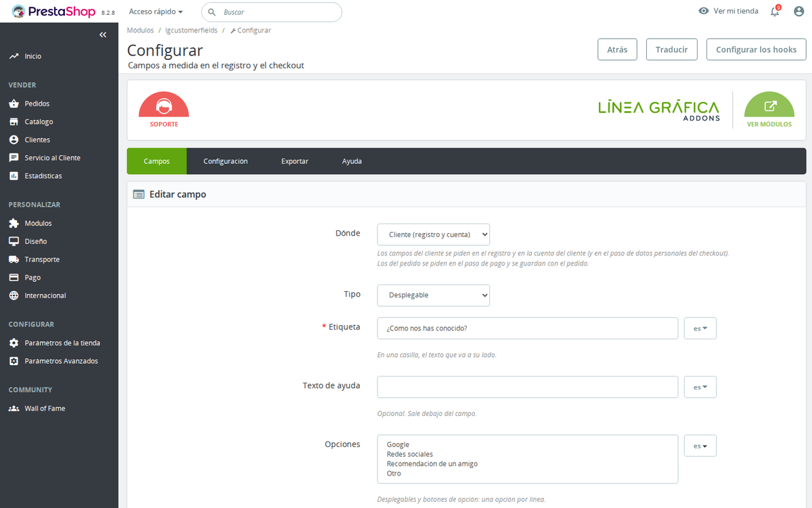Switch to the Configuración tab

coord(225,161)
